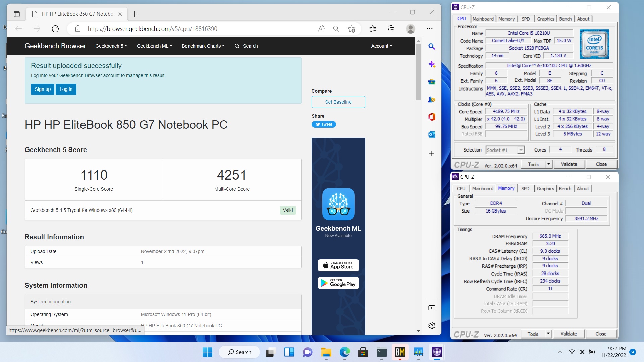Click the Valid badge on score card
The width and height of the screenshot is (644, 362).
click(x=288, y=210)
